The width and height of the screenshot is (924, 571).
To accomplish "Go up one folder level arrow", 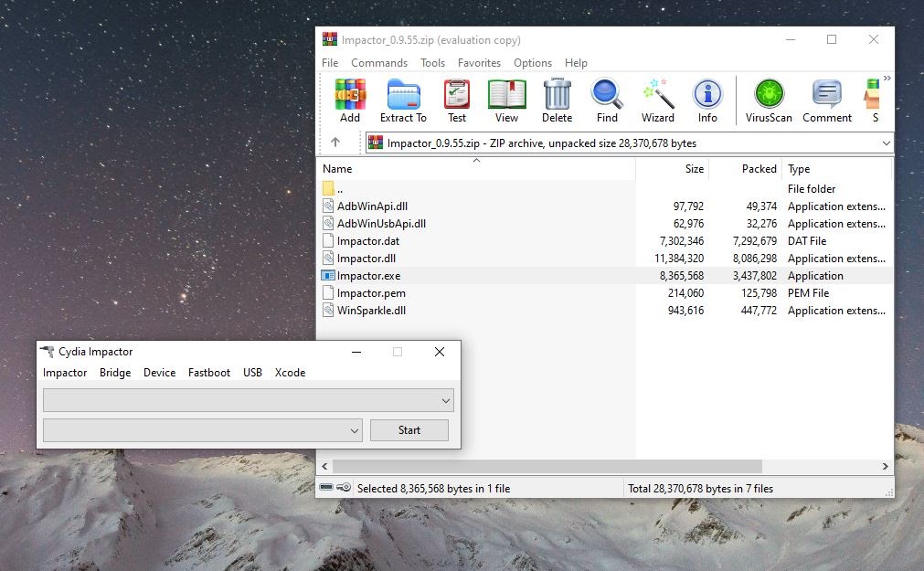I will 335,142.
